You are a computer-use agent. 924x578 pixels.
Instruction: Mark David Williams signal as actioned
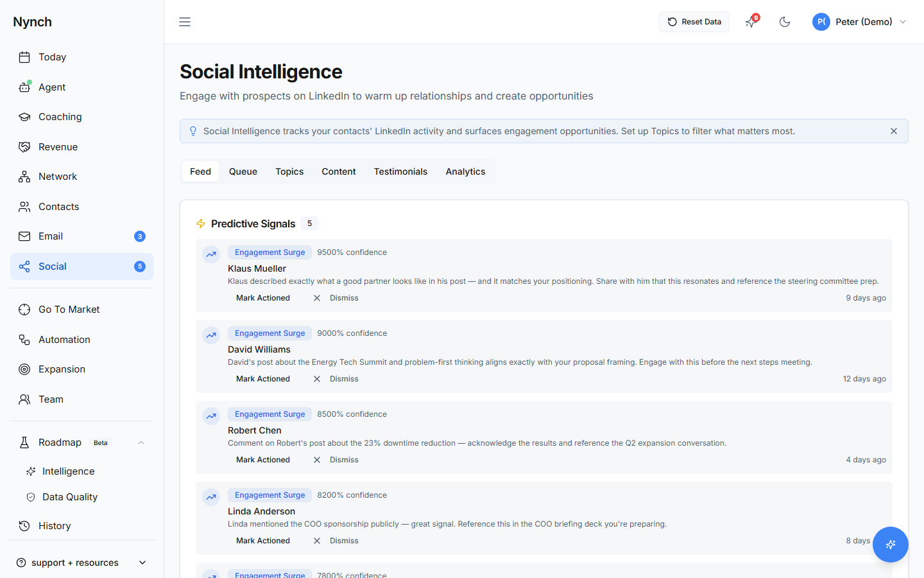click(263, 379)
